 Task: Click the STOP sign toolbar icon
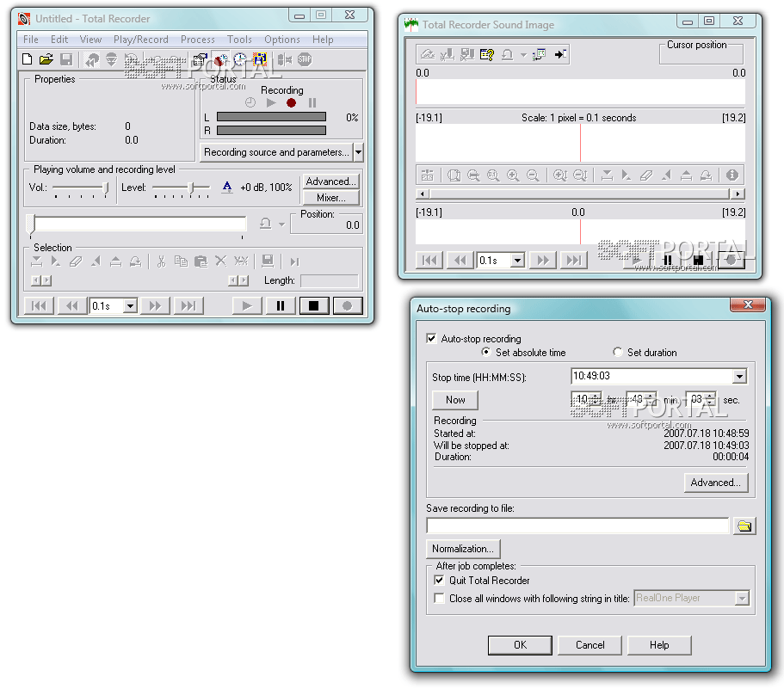coord(305,59)
